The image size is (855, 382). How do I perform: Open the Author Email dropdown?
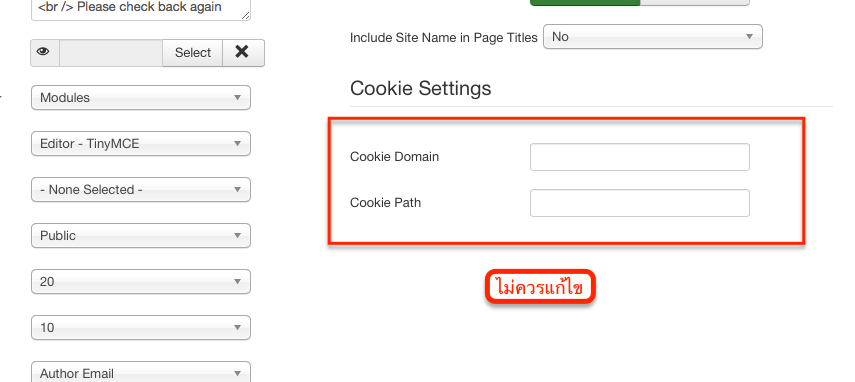(141, 372)
